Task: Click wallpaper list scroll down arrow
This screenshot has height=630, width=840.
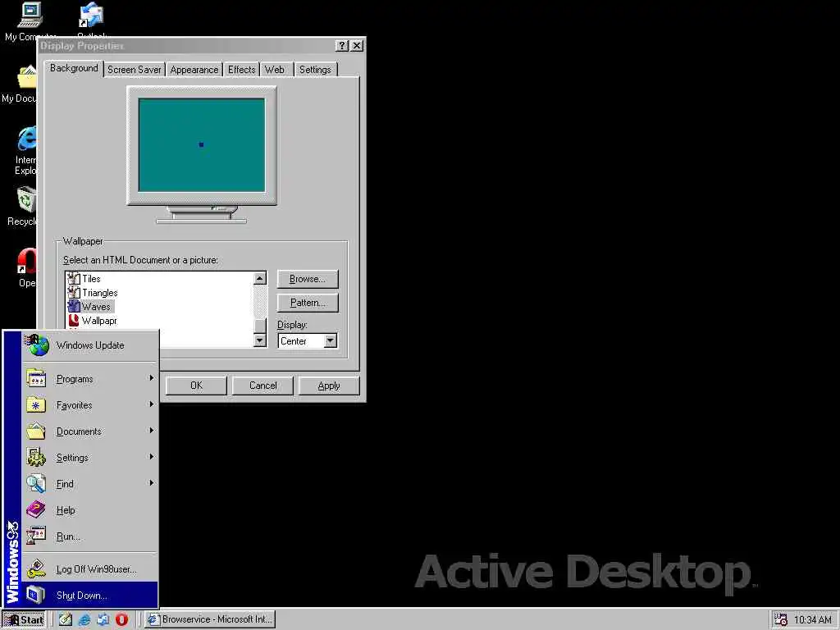Action: pyautogui.click(x=260, y=340)
